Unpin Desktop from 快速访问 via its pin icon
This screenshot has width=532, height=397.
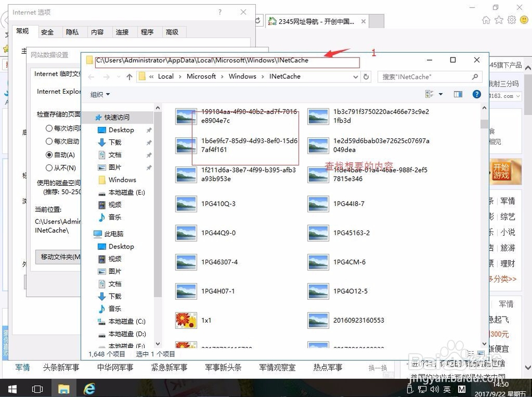(x=149, y=130)
